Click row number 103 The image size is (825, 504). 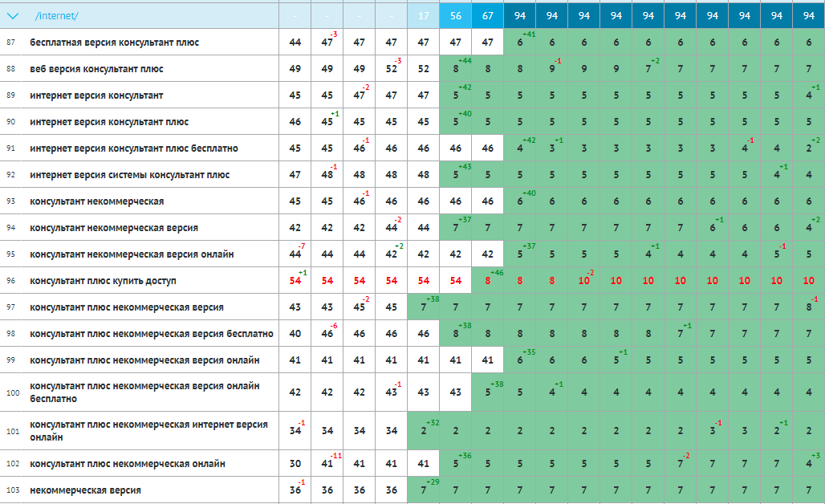pyautogui.click(x=13, y=490)
